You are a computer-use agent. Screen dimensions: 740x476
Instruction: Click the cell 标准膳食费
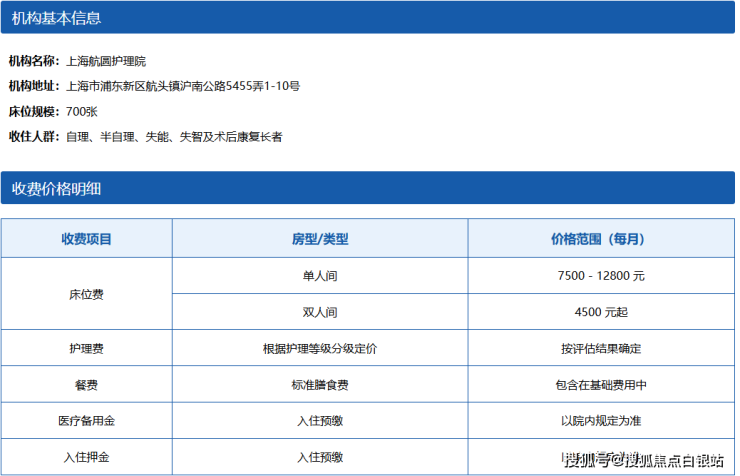320,384
